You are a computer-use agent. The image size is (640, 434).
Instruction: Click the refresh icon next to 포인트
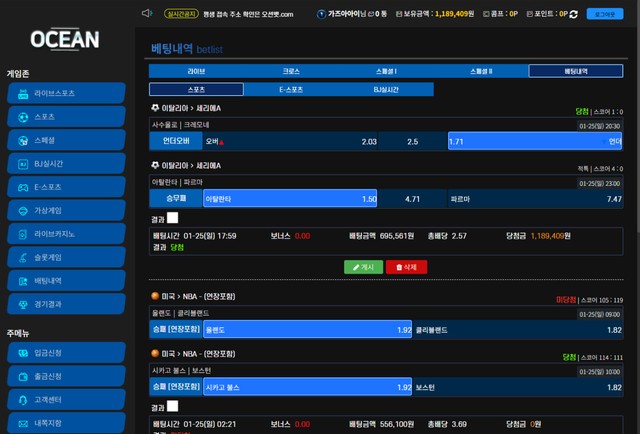[573, 14]
